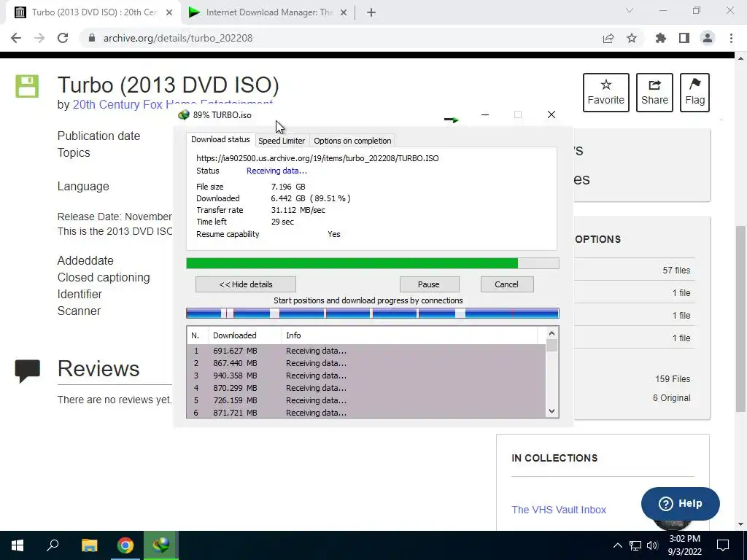Click the address bar URL
The height and width of the screenshot is (560, 747).
click(178, 38)
